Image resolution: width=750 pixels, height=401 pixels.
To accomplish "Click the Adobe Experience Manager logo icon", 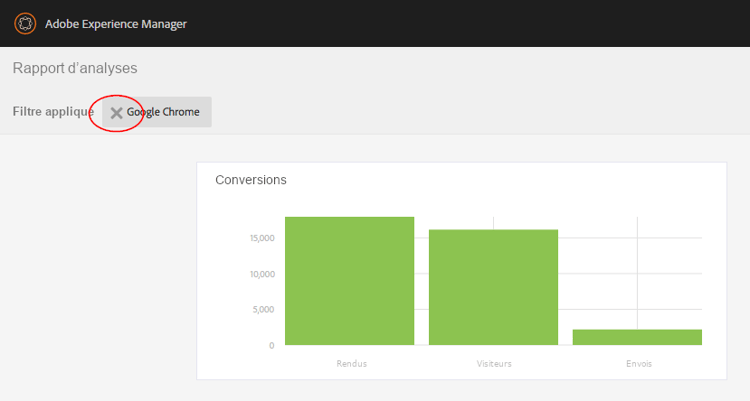I will [25, 23].
